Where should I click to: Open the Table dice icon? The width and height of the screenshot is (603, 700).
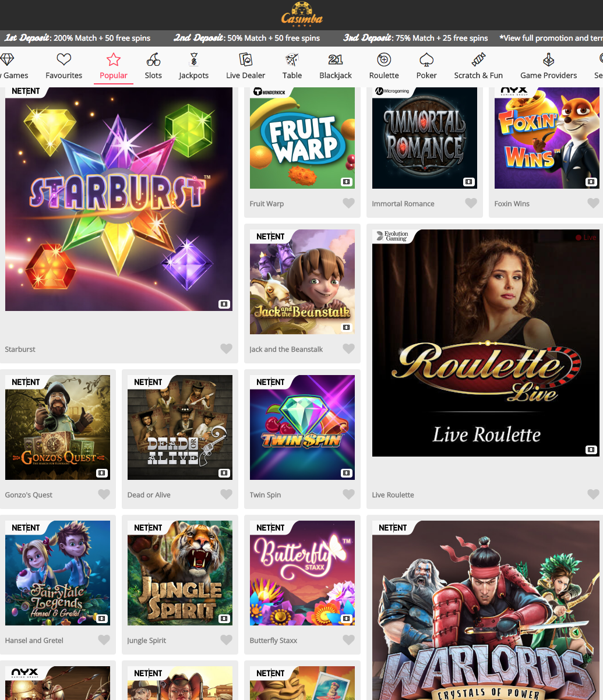(x=292, y=59)
